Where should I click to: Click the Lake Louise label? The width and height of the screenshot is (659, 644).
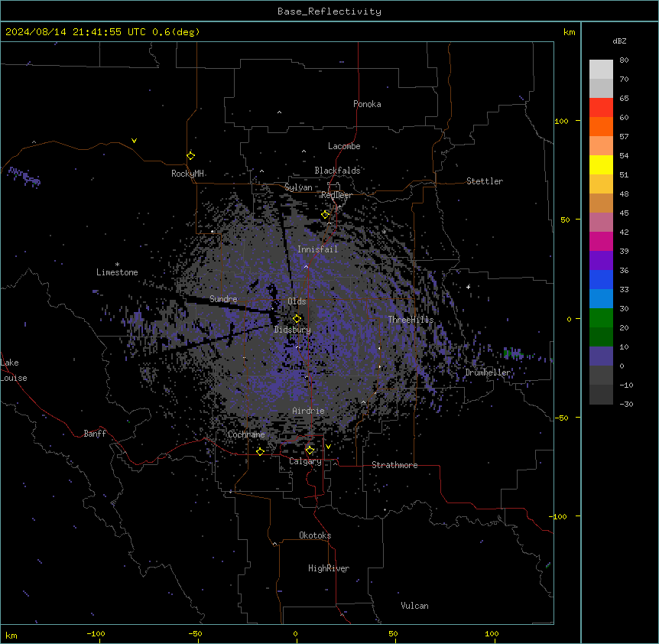tap(14, 370)
